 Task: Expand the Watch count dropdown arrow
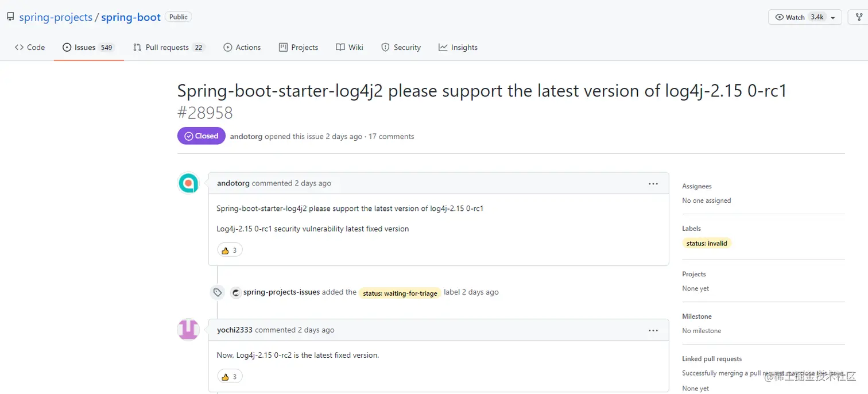coord(833,17)
